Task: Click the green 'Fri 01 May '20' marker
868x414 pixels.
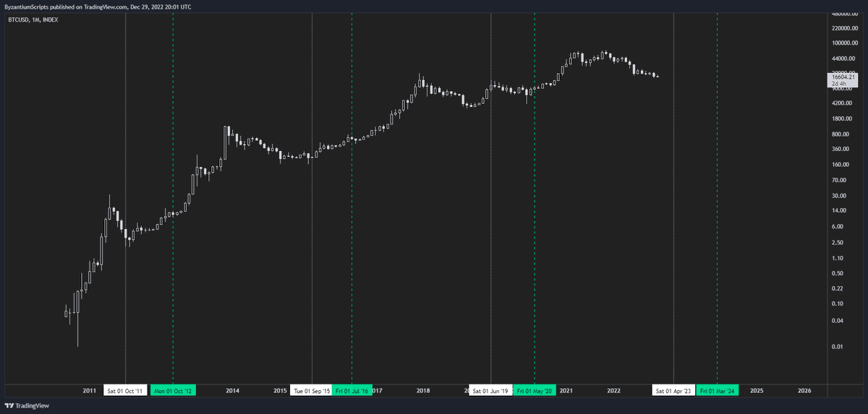Action: pos(535,391)
